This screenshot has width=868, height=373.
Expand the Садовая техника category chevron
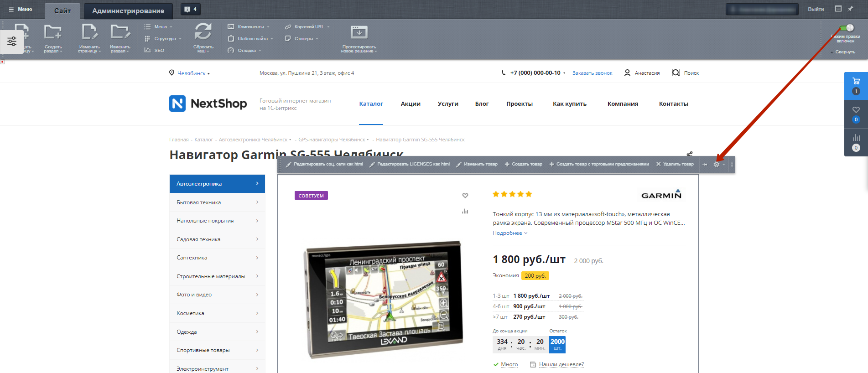click(x=257, y=239)
